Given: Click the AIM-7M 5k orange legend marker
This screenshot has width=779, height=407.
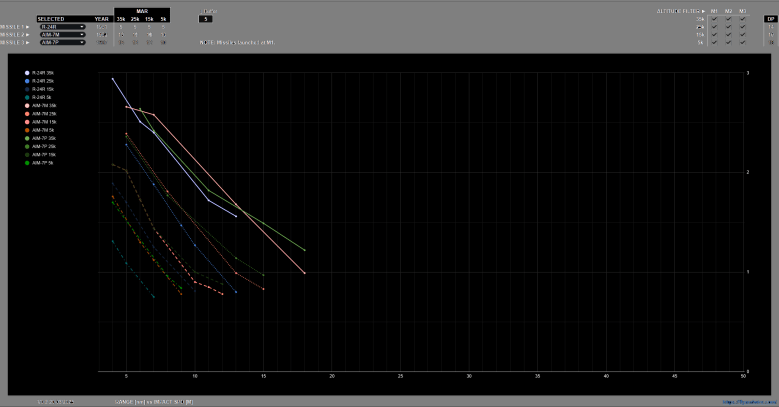Looking at the screenshot, I should click(x=28, y=130).
